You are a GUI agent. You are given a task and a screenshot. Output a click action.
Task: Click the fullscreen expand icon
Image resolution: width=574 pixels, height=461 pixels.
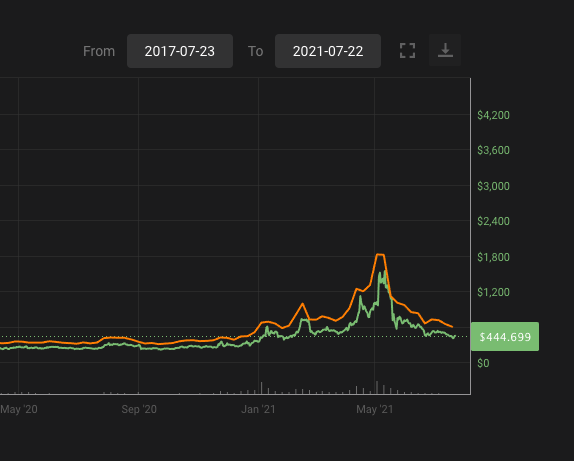click(x=407, y=51)
